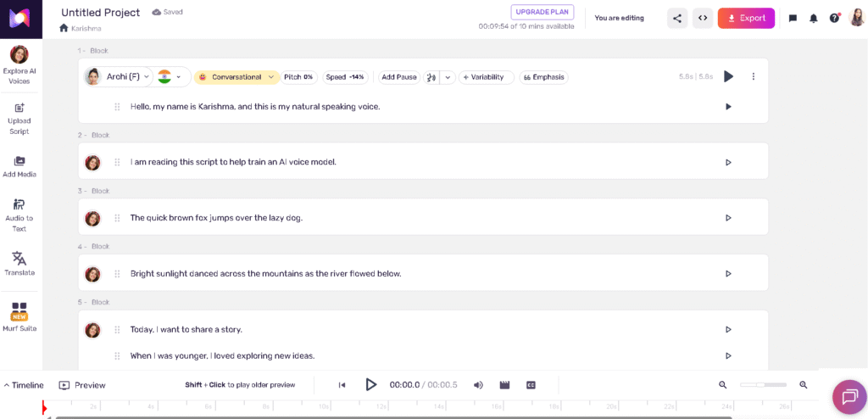Adjust the timeline zoom slider

(x=761, y=385)
